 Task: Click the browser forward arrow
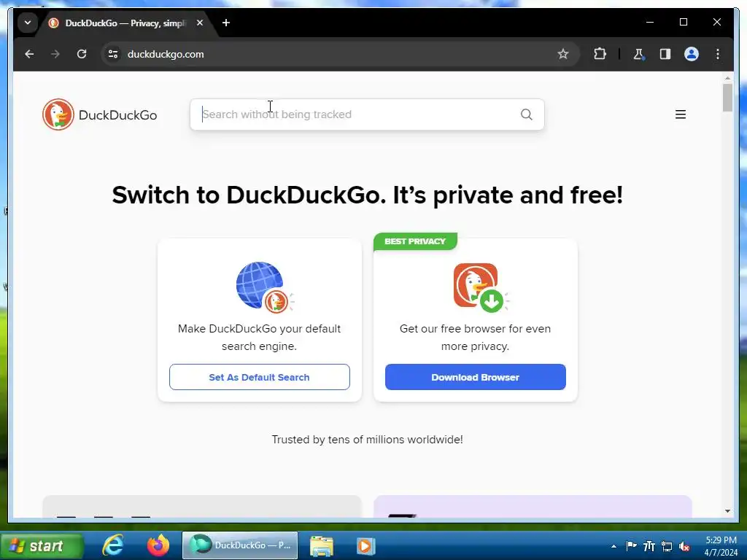point(55,54)
